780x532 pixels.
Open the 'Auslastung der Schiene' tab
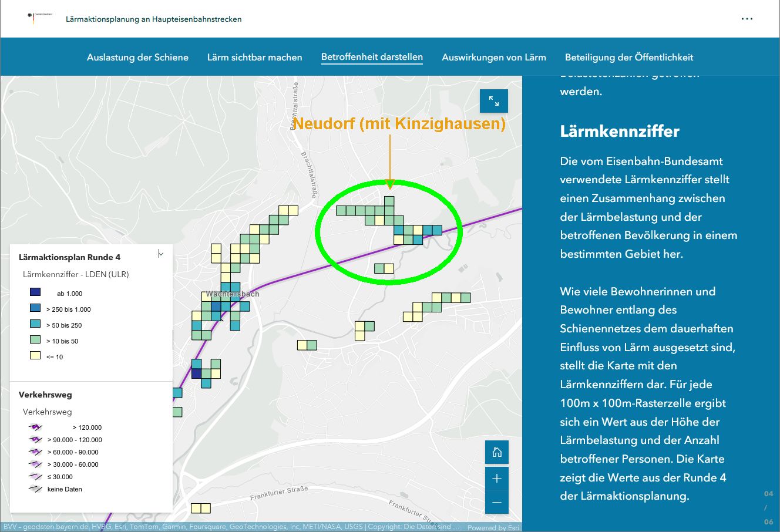[x=137, y=58]
